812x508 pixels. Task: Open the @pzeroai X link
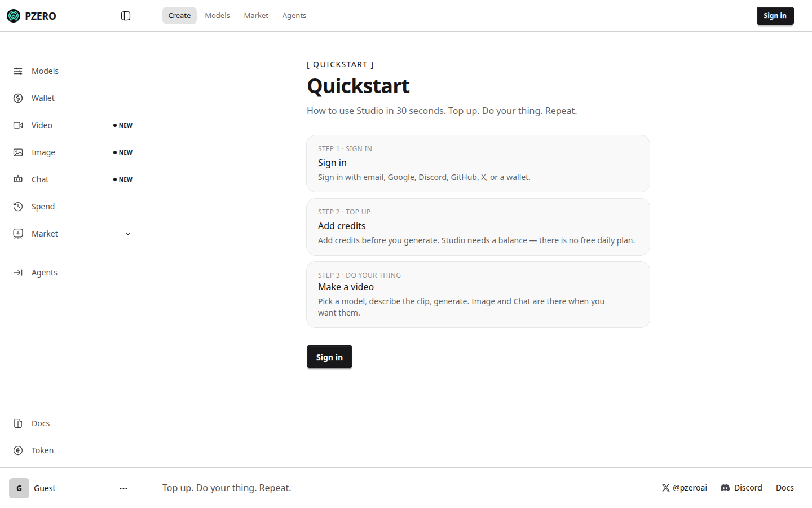point(685,488)
